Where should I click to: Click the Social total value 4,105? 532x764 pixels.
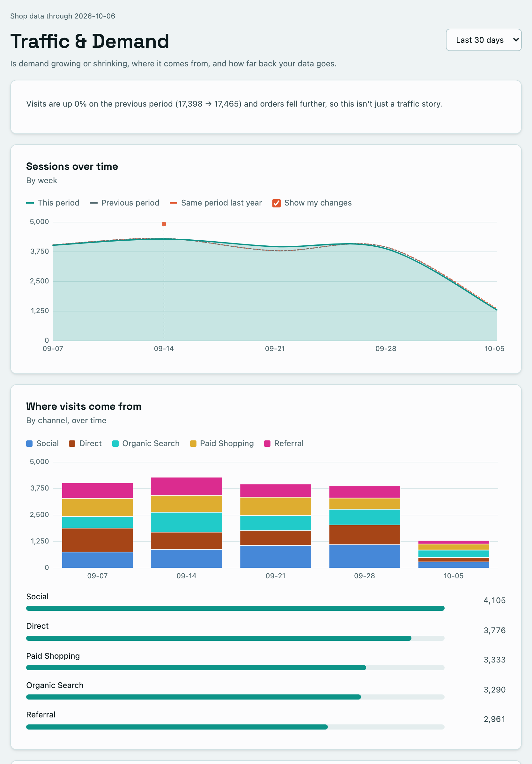[494, 601]
